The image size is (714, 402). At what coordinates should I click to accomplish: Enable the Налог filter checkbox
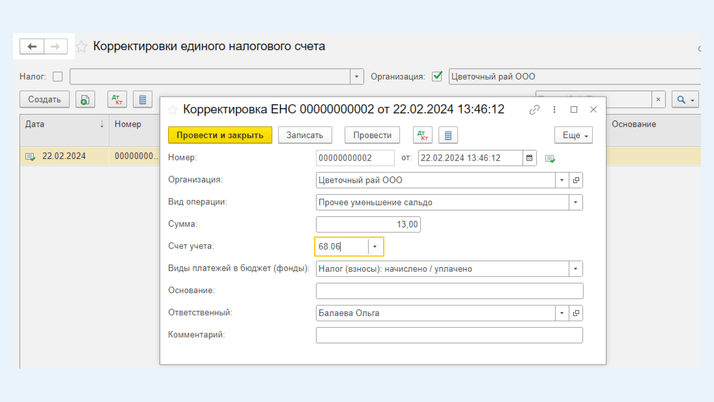58,76
